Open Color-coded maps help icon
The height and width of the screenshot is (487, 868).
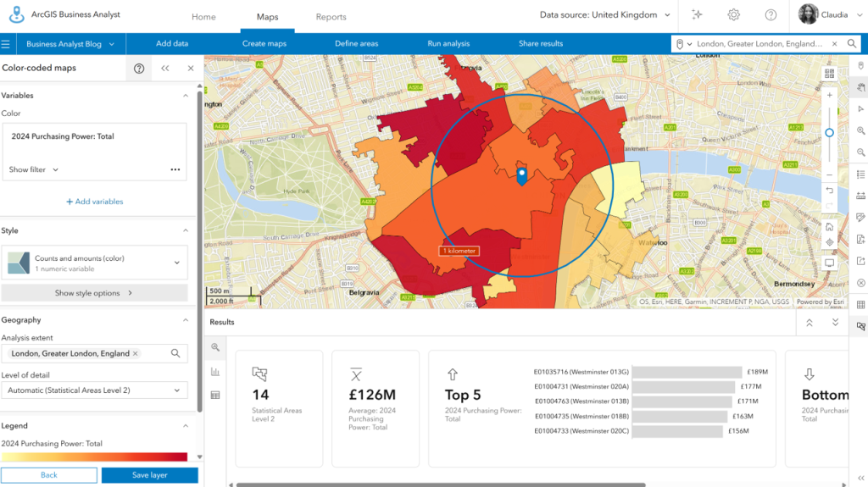(139, 68)
